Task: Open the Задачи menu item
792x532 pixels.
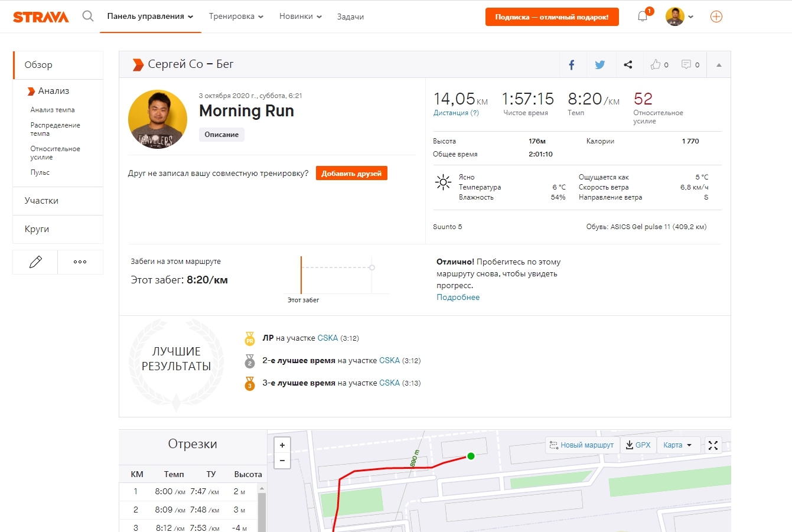Action: 350,17
